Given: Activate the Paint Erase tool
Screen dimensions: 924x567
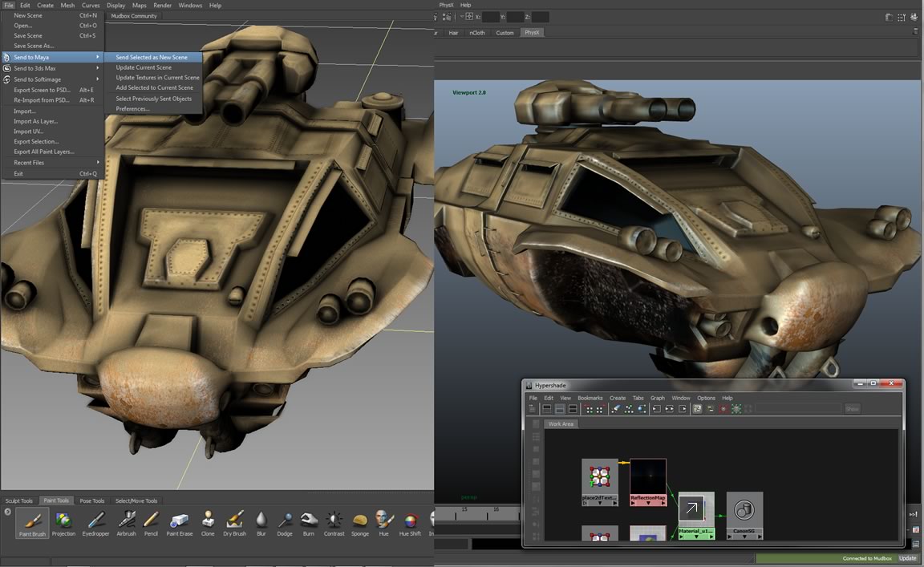Looking at the screenshot, I should (x=179, y=523).
